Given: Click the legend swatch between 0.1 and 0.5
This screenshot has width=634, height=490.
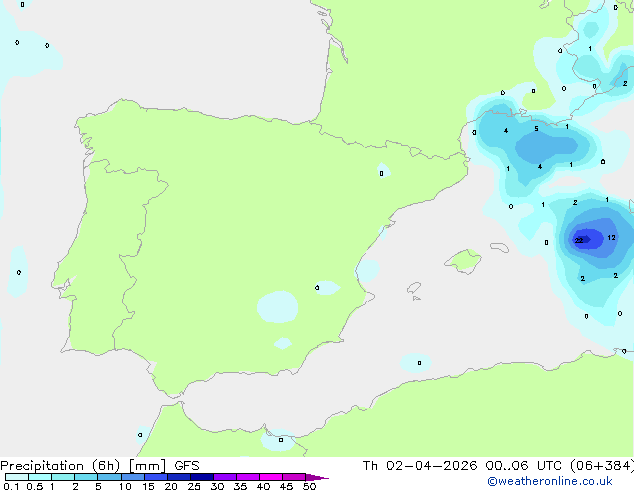Looking at the screenshot, I should [17, 477].
